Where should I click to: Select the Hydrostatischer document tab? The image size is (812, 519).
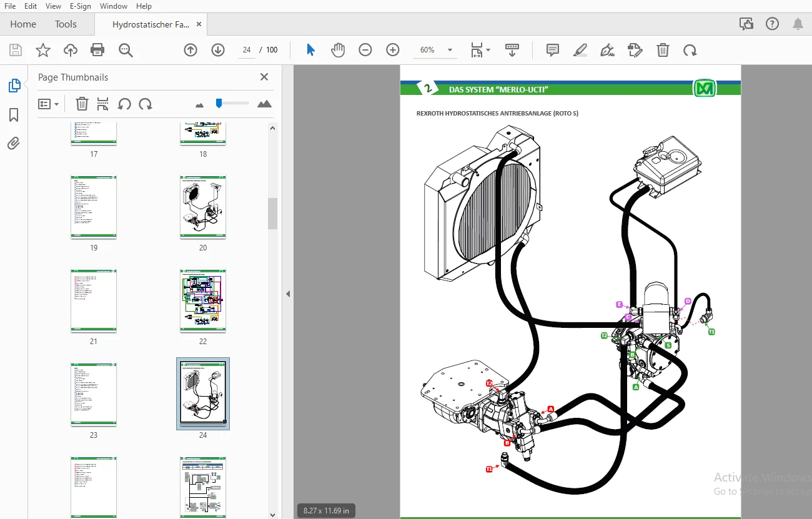(151, 24)
